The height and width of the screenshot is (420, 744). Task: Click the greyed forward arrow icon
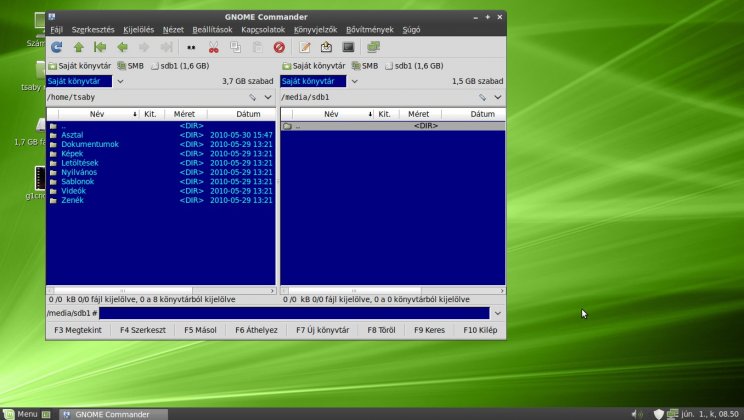point(144,47)
